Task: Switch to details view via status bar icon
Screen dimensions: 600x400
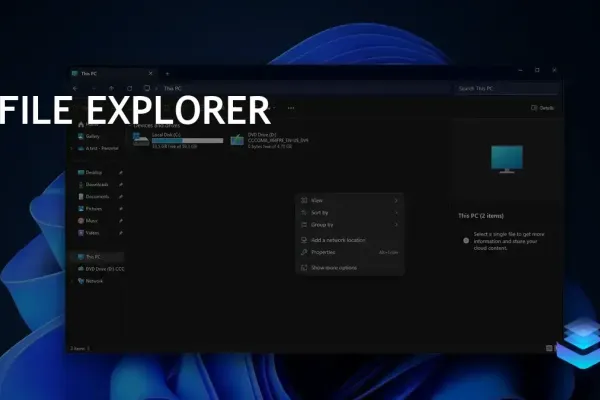Action: point(549,348)
